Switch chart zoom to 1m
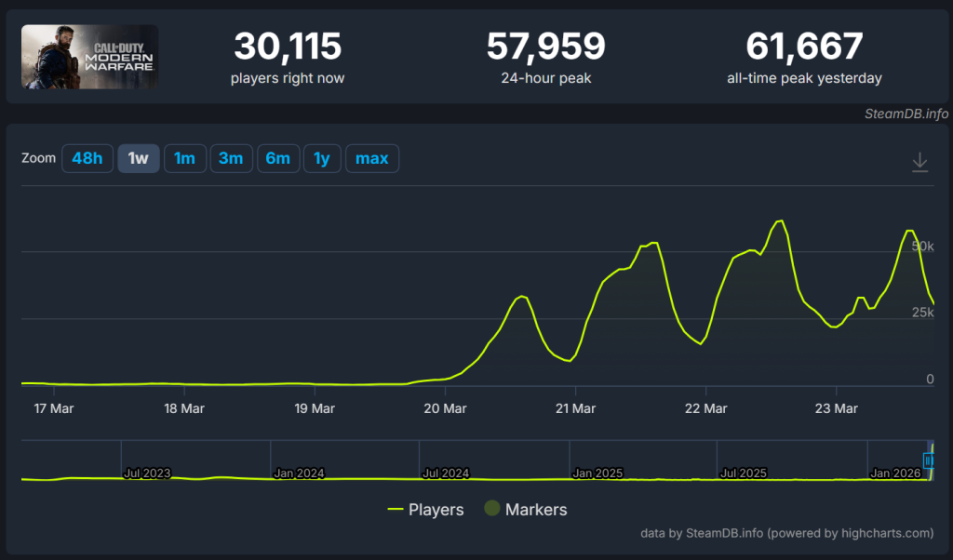 point(184,158)
